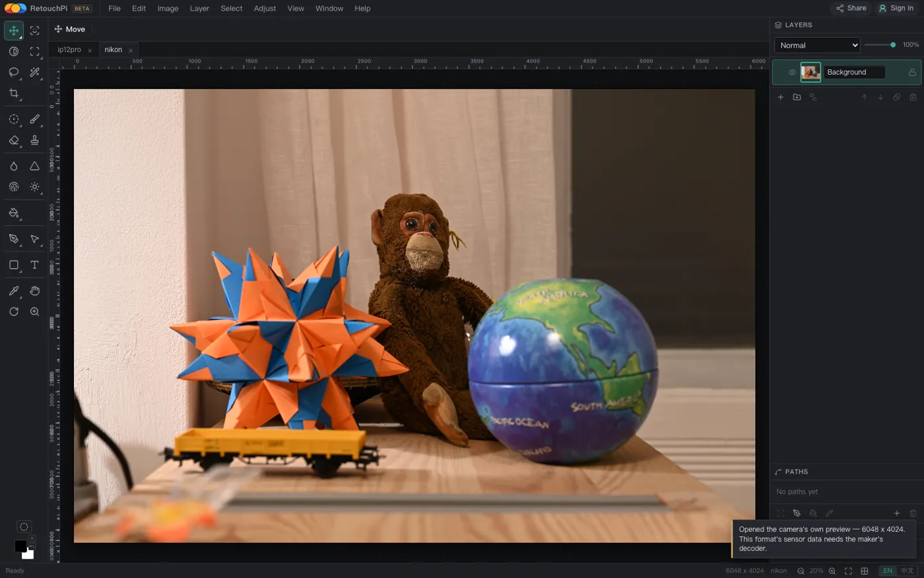Select the Hand pan tool

coord(35,291)
